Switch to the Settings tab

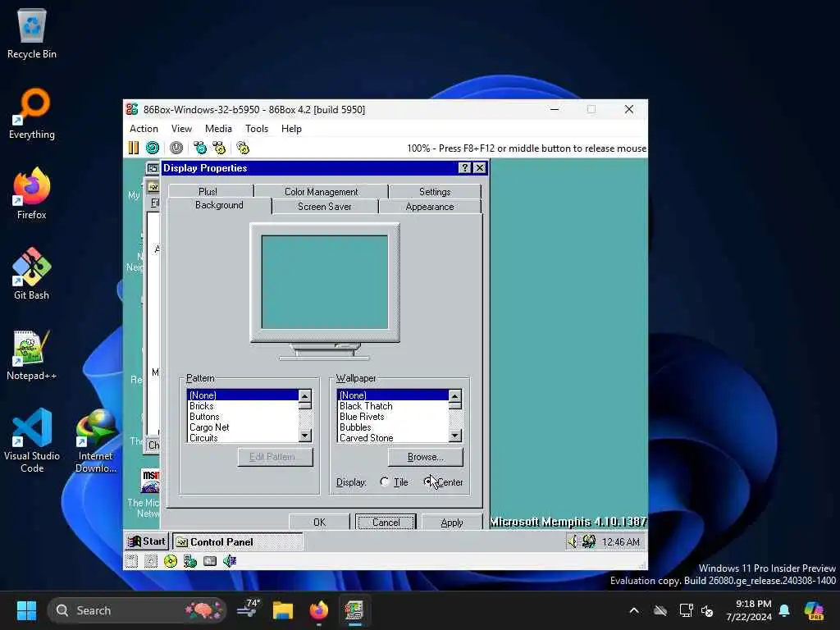pos(435,191)
